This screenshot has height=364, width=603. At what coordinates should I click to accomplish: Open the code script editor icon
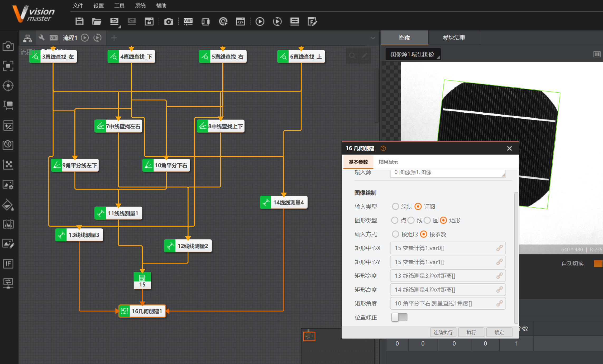click(240, 22)
